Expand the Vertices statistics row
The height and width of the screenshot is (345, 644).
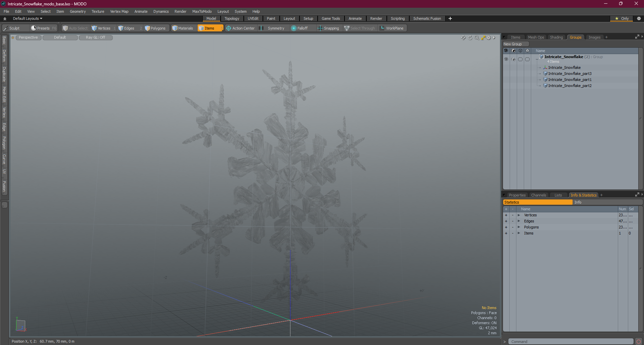[x=519, y=215]
